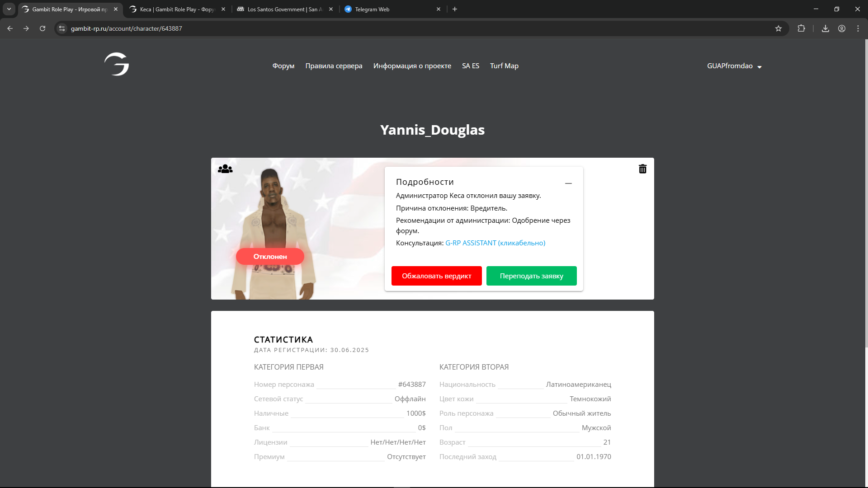Click Переподать заявку button

click(531, 276)
